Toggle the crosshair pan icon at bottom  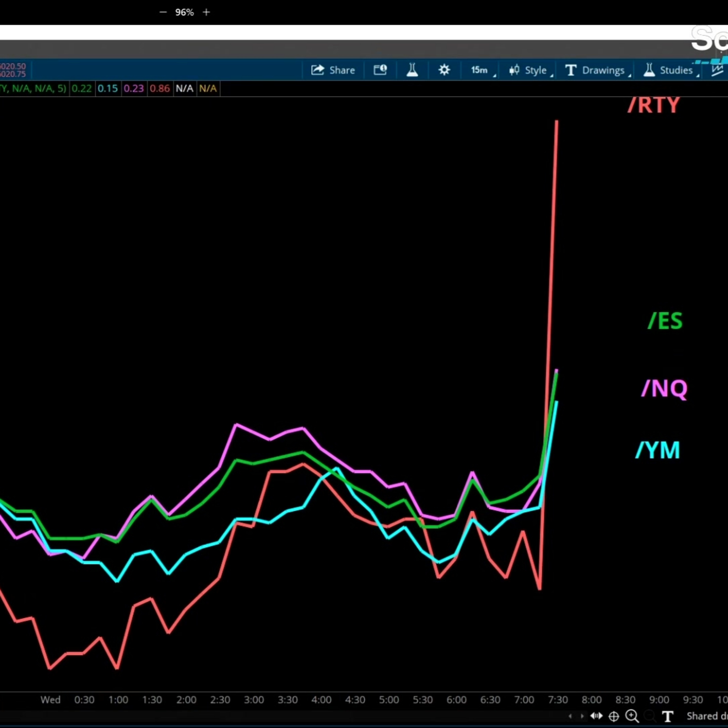point(614,716)
